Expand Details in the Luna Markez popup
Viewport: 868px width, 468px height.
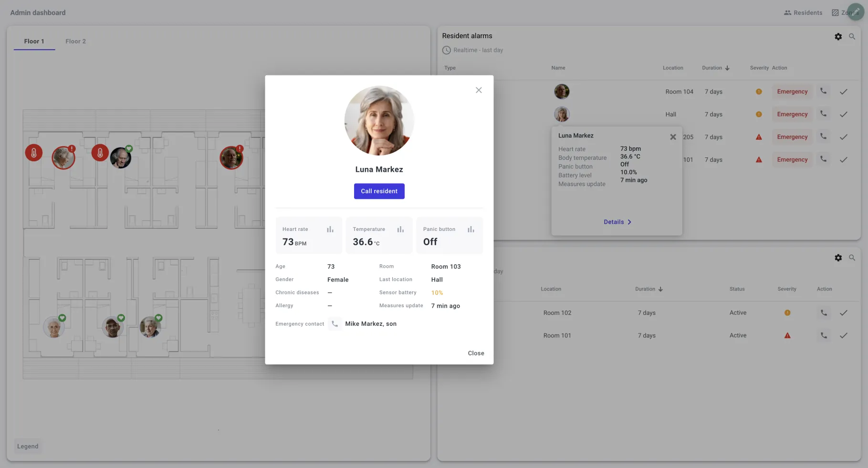tap(617, 221)
